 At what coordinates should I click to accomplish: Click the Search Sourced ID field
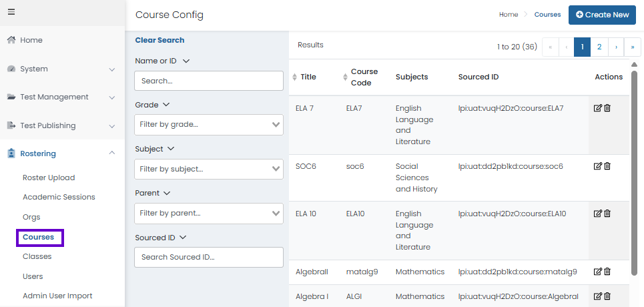[x=209, y=257]
